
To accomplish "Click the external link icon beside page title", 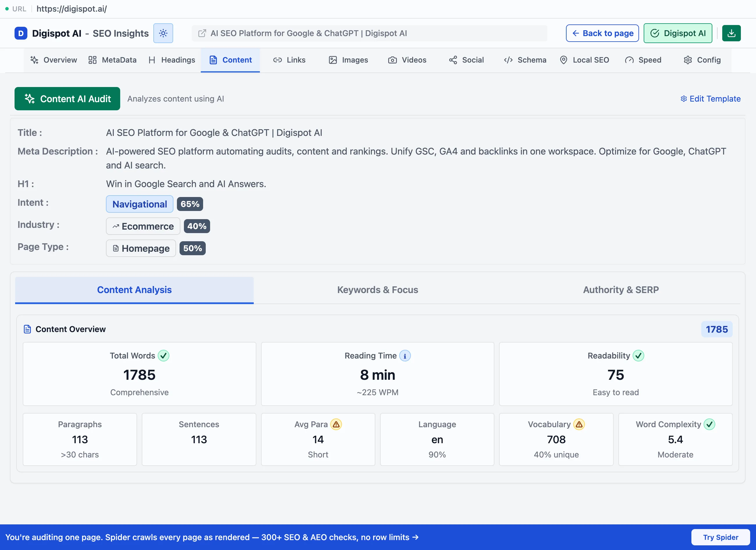I will pos(202,33).
